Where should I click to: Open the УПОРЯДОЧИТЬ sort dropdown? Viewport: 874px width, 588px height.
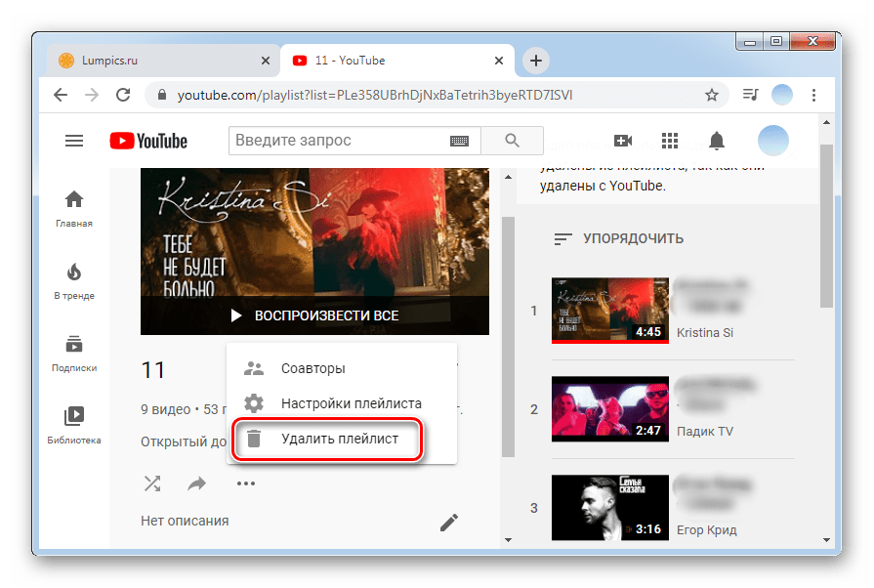point(619,238)
